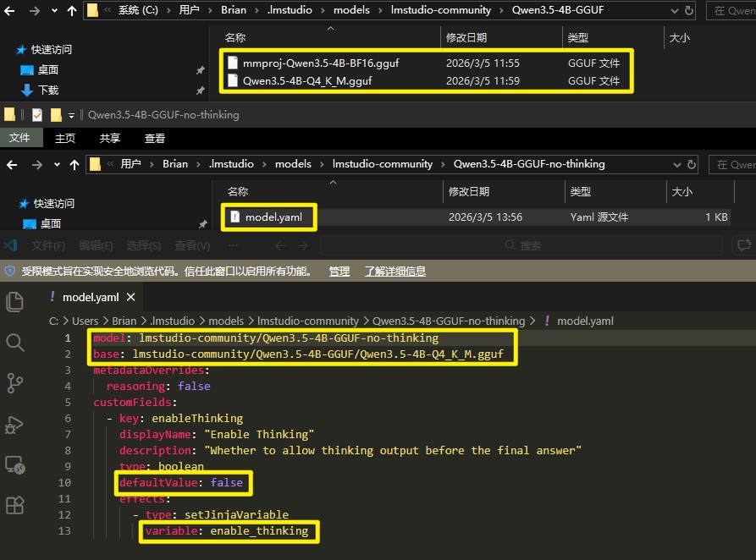This screenshot has height=560, width=756.
Task: Open the Search view in activity bar
Action: coord(15,342)
